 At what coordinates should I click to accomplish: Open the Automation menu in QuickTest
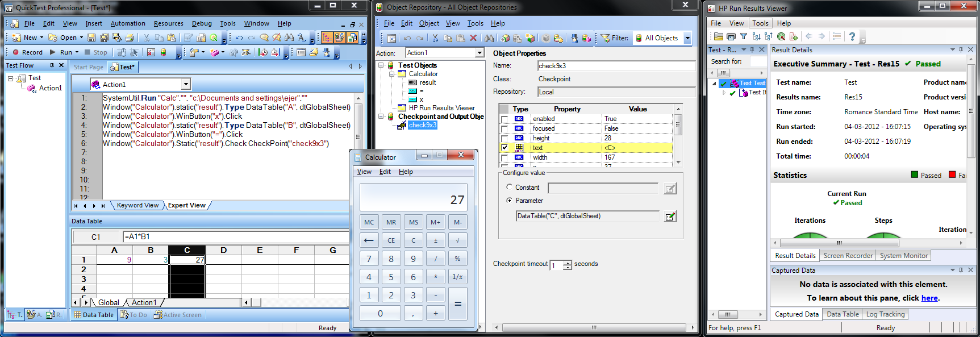tap(128, 23)
